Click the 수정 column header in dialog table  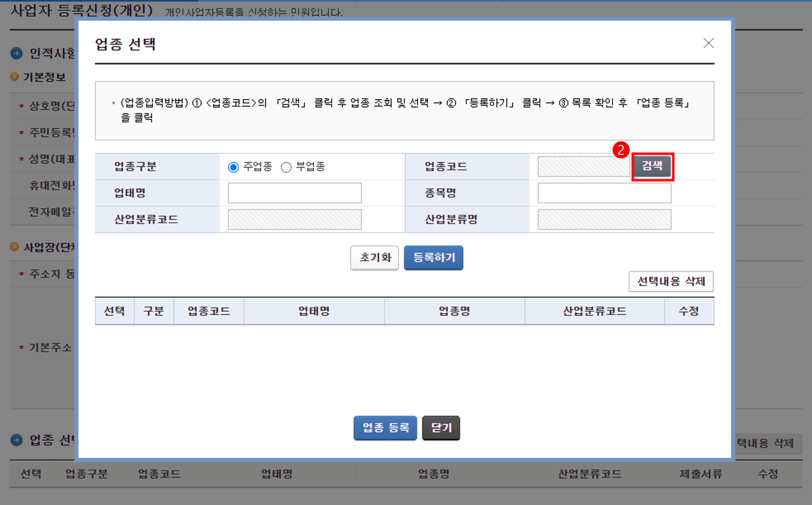click(x=689, y=311)
